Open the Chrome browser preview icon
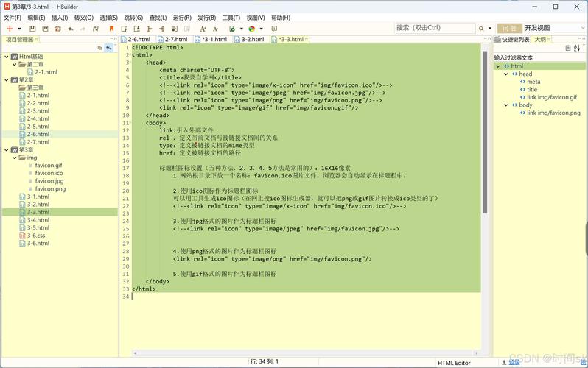This screenshot has width=588, height=368. (x=251, y=29)
